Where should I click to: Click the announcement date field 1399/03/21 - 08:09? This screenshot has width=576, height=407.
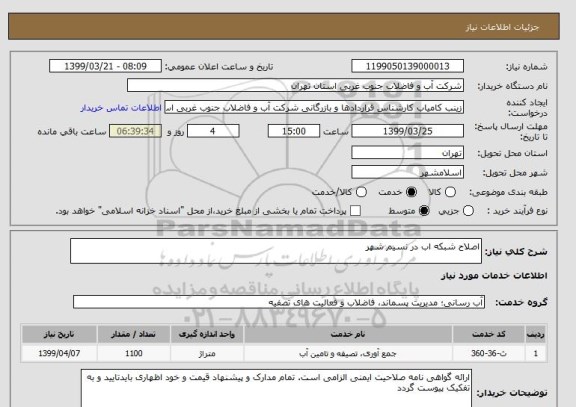pos(105,66)
